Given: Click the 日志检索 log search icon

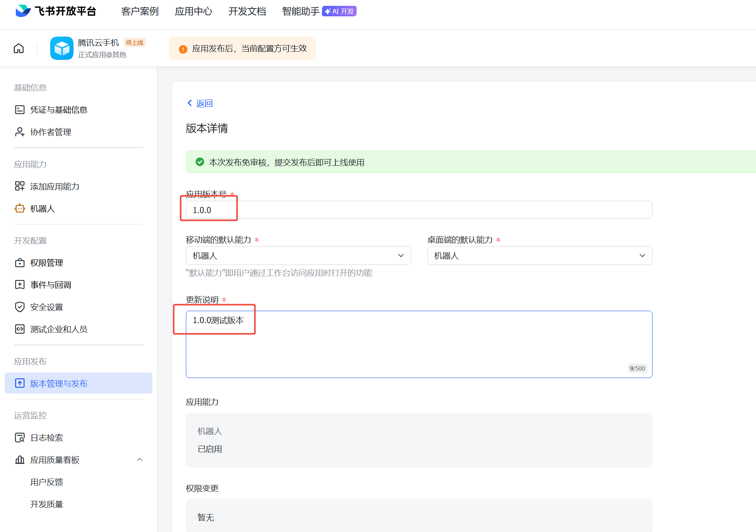Looking at the screenshot, I should click(x=19, y=438).
